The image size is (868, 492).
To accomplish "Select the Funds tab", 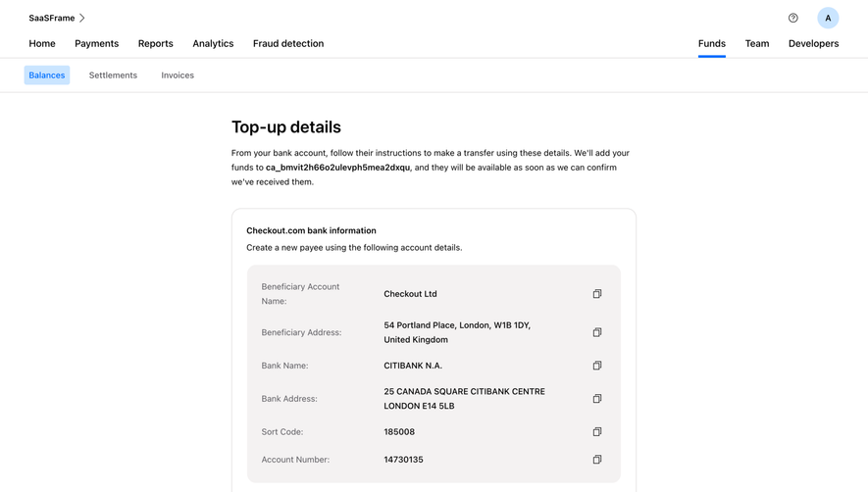I will [712, 44].
